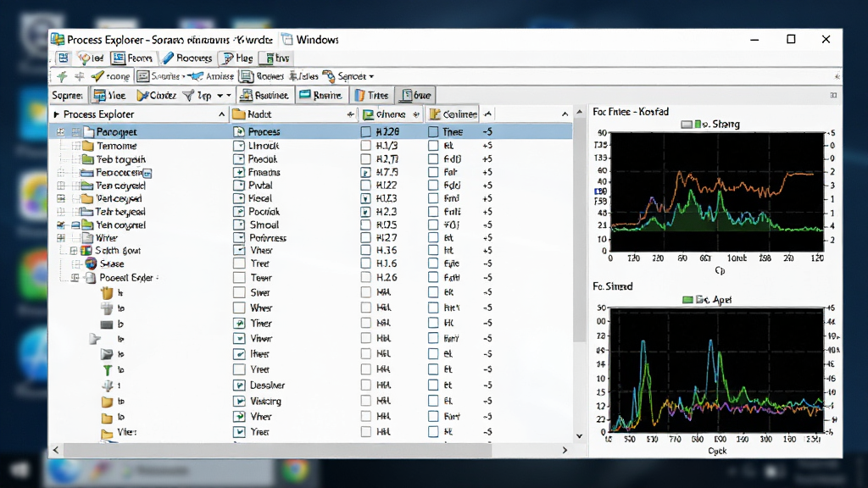Click the horizontal scrollbar left arrow

56,451
